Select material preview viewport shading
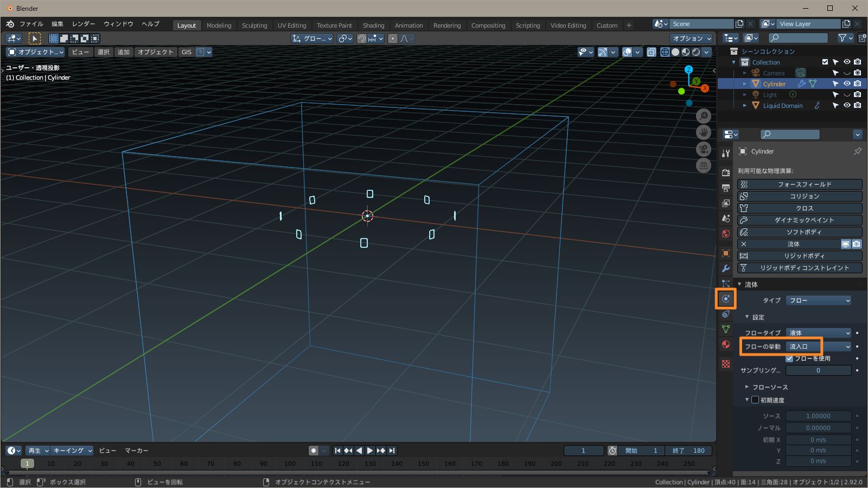Image resolution: width=868 pixels, height=488 pixels. [686, 52]
